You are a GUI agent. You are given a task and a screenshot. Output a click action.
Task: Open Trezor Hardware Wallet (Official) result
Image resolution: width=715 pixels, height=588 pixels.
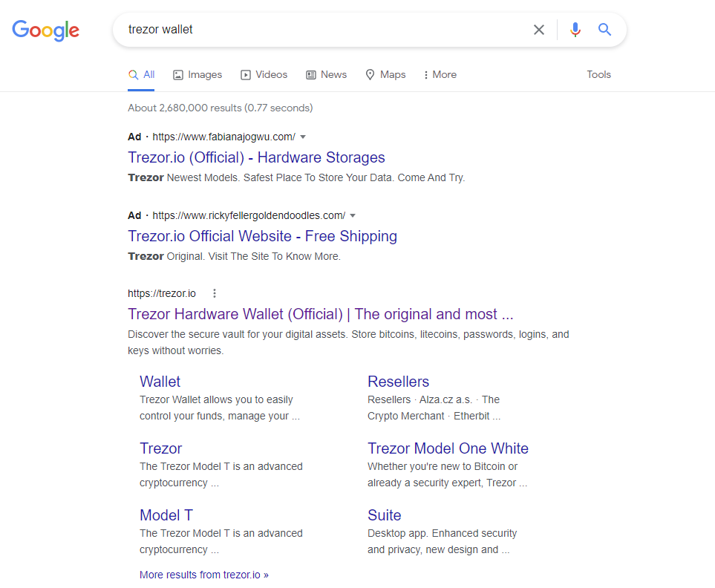click(321, 314)
